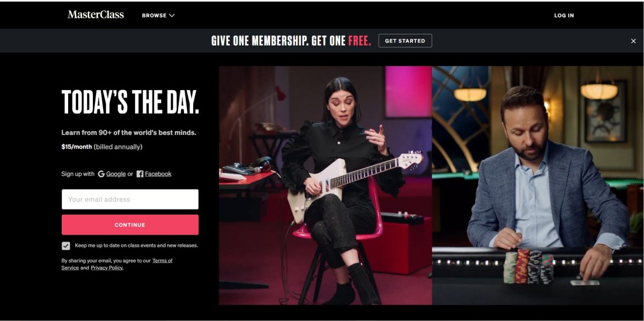Dismiss the promo banner with the X icon
The height and width of the screenshot is (321, 644).
633,41
